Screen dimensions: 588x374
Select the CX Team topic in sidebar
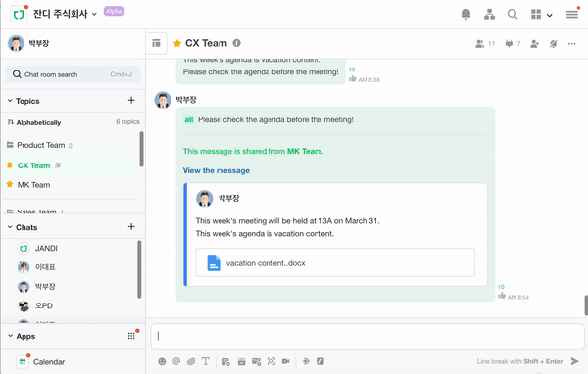tap(33, 165)
